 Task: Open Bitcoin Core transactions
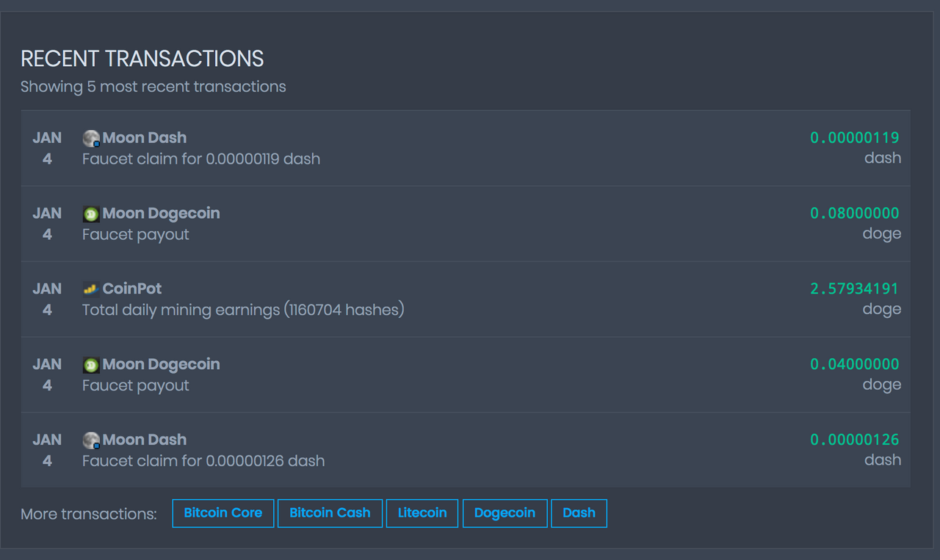(223, 513)
